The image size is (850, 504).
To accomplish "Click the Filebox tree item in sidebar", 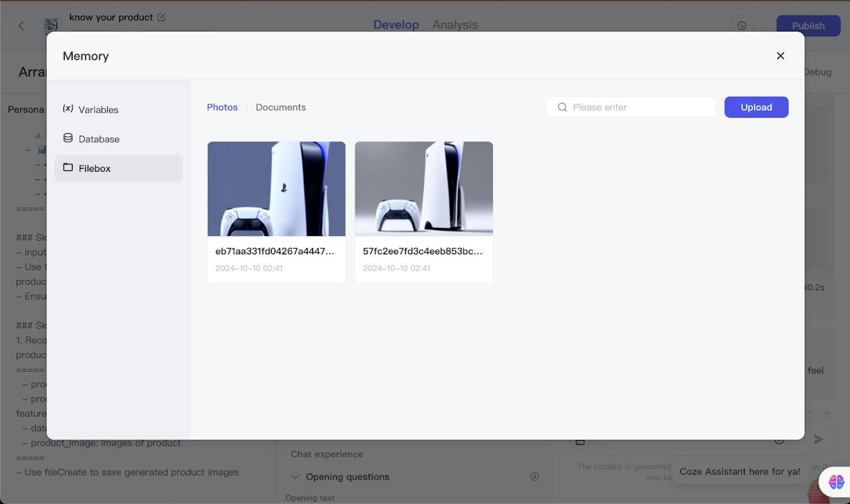I will tap(118, 168).
